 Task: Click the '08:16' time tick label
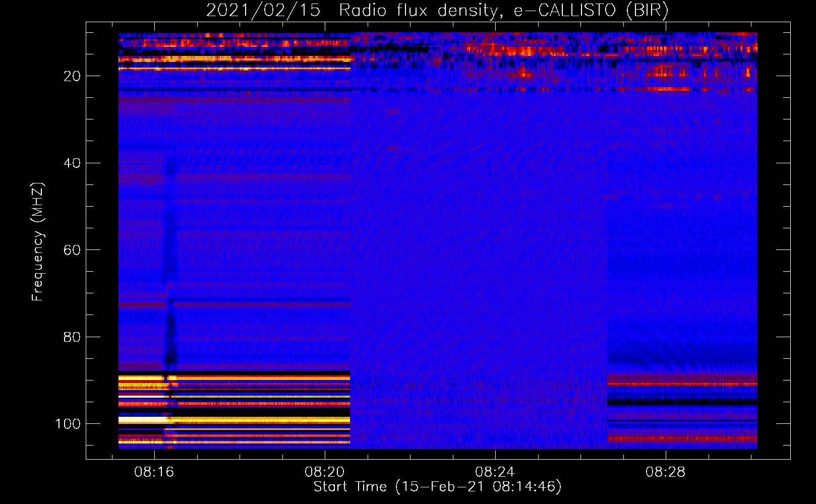coord(154,472)
